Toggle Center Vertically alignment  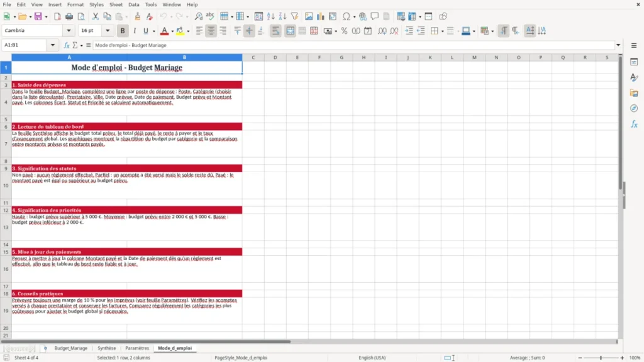click(249, 31)
